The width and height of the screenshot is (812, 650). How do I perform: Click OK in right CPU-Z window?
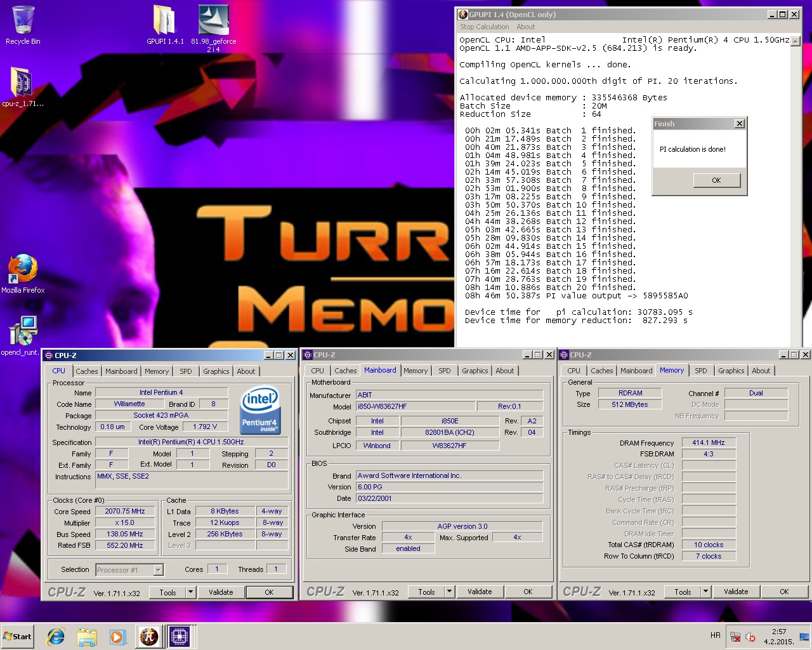pos(784,592)
